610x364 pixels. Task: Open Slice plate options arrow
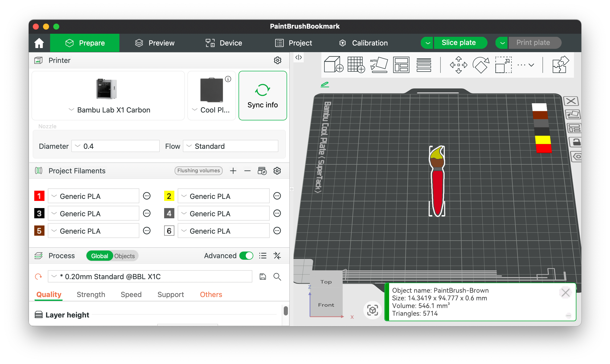pos(427,43)
